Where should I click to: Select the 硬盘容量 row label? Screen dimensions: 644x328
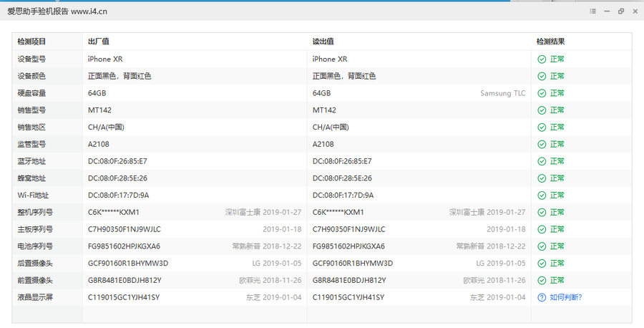[x=31, y=93]
